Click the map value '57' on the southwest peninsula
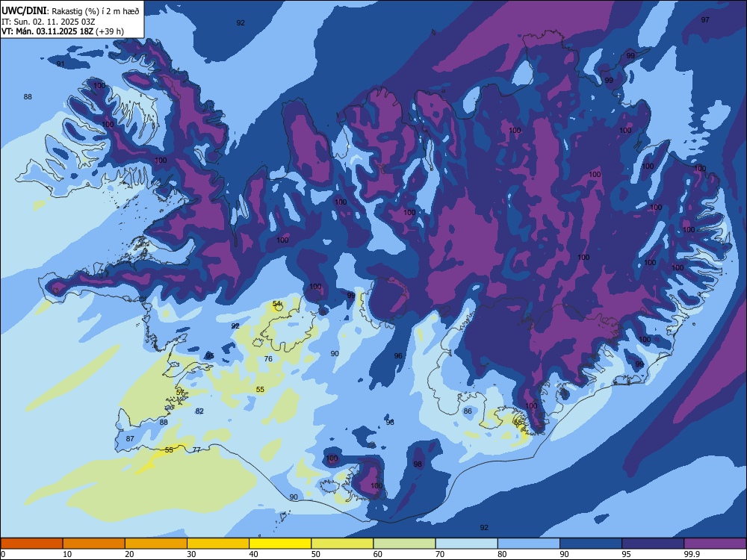 180,392
